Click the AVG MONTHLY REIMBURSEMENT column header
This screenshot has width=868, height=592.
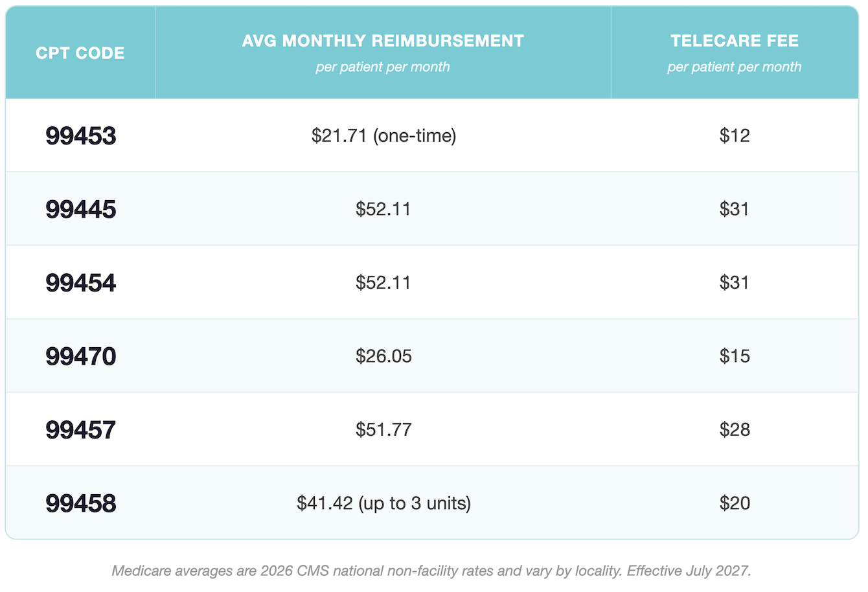pyautogui.click(x=383, y=52)
